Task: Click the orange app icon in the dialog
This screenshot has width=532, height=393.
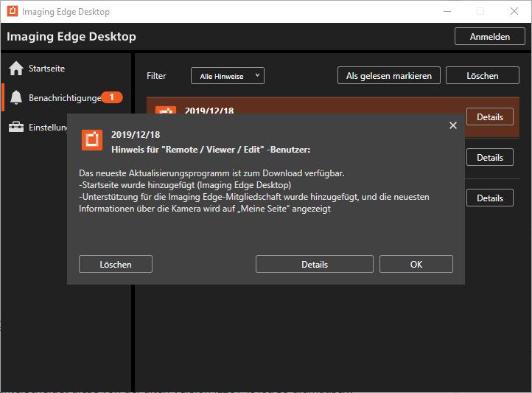Action: (x=92, y=139)
